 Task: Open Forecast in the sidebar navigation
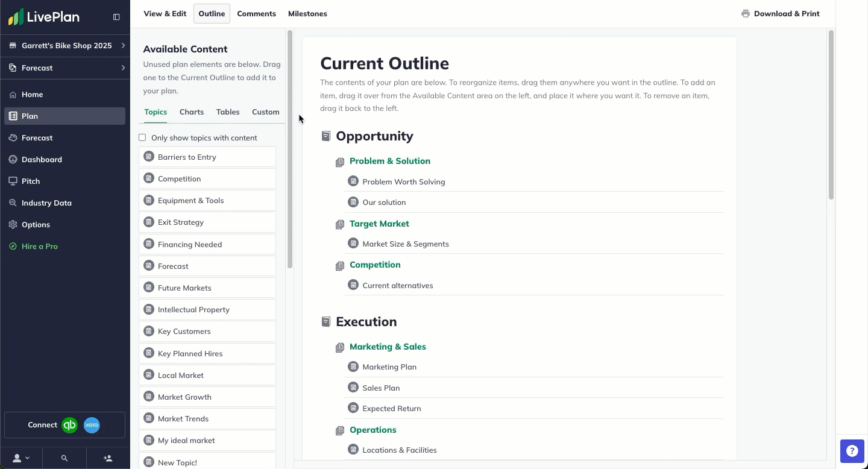click(65, 138)
